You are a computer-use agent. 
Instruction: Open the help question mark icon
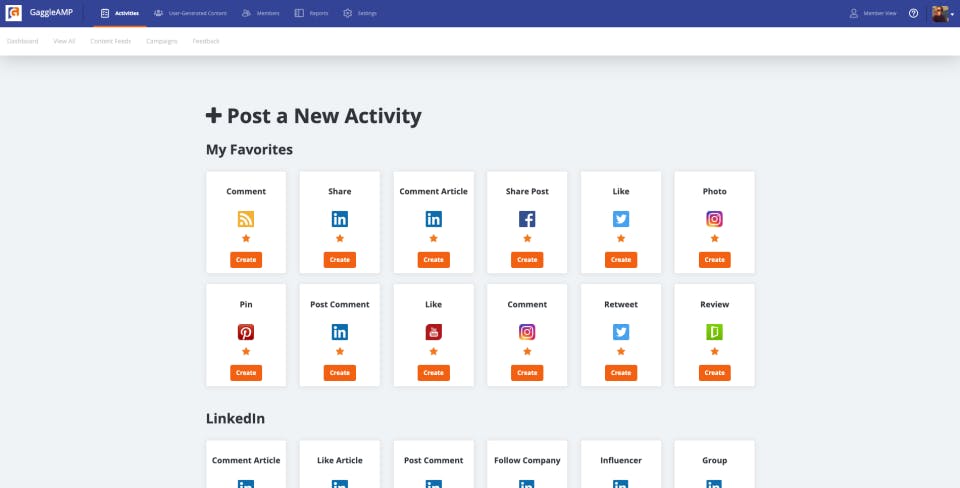coord(913,13)
